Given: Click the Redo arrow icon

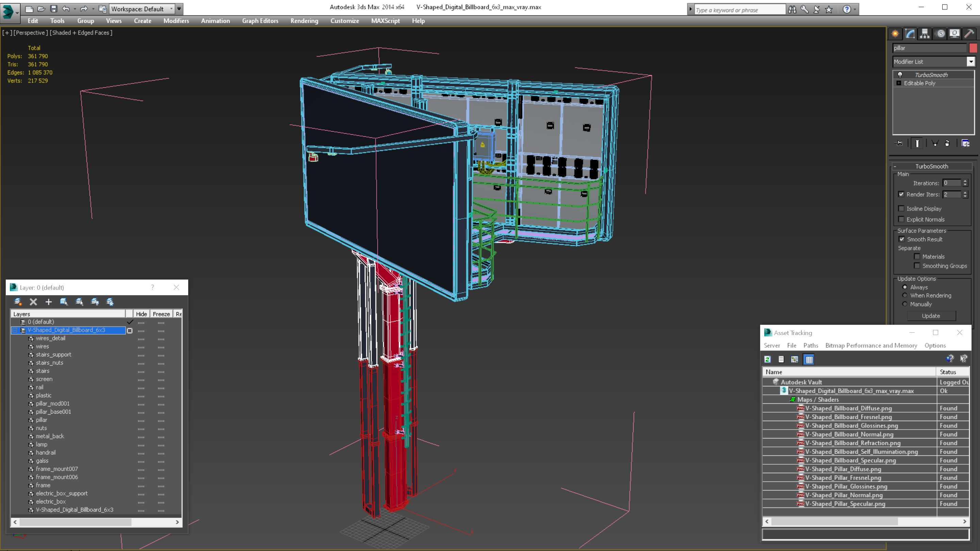Looking at the screenshot, I should click(84, 9).
